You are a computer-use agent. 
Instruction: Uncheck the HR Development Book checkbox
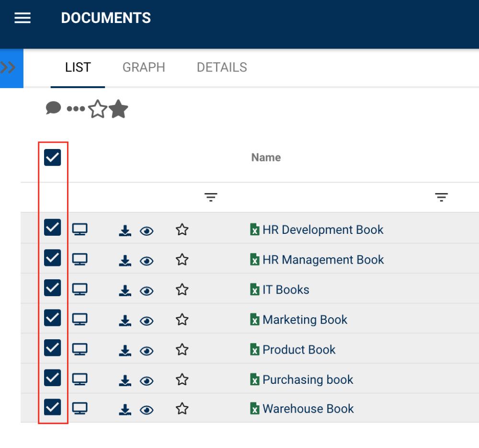(53, 228)
